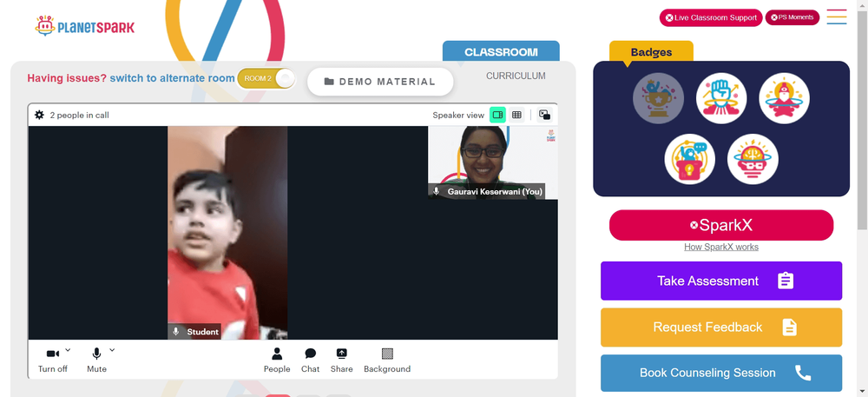Viewport: 868px width, 397px height.
Task: Select the trophy badge
Action: click(658, 98)
